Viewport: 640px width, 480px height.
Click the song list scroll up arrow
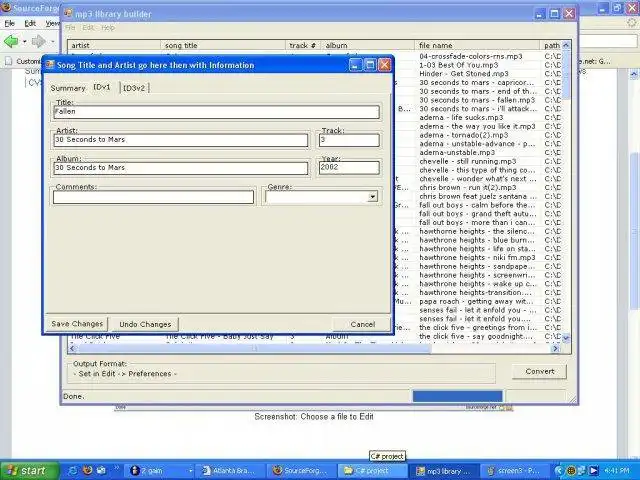(x=566, y=45)
